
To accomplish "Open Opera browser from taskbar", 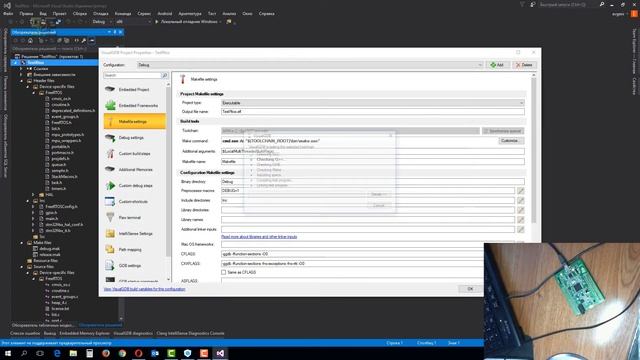I will 138,353.
